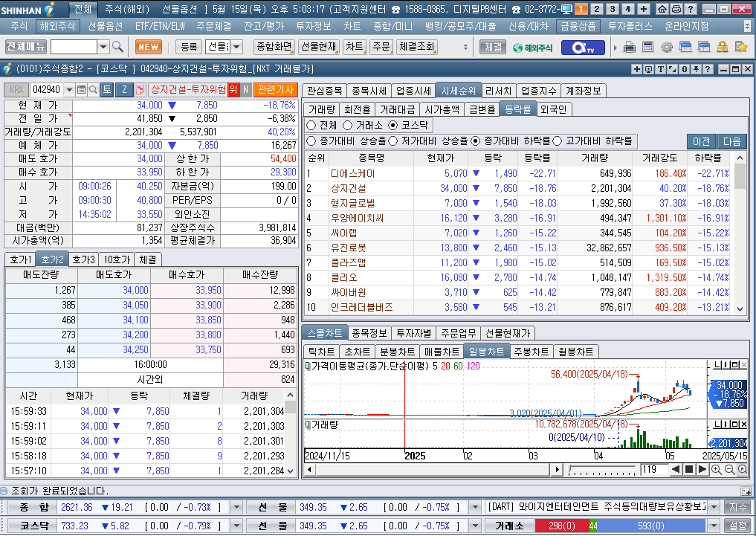Screen dimensions: 756x536
Task: Open settings gear icon in toolbar
Action: 666,48
